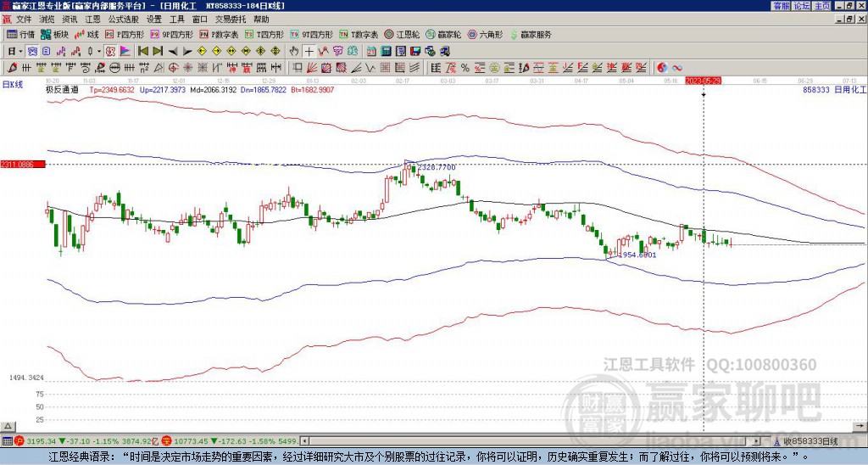This screenshot has height=465, width=868.
Task: Click the 2311.0886 price axis marker
Action: coord(23,164)
